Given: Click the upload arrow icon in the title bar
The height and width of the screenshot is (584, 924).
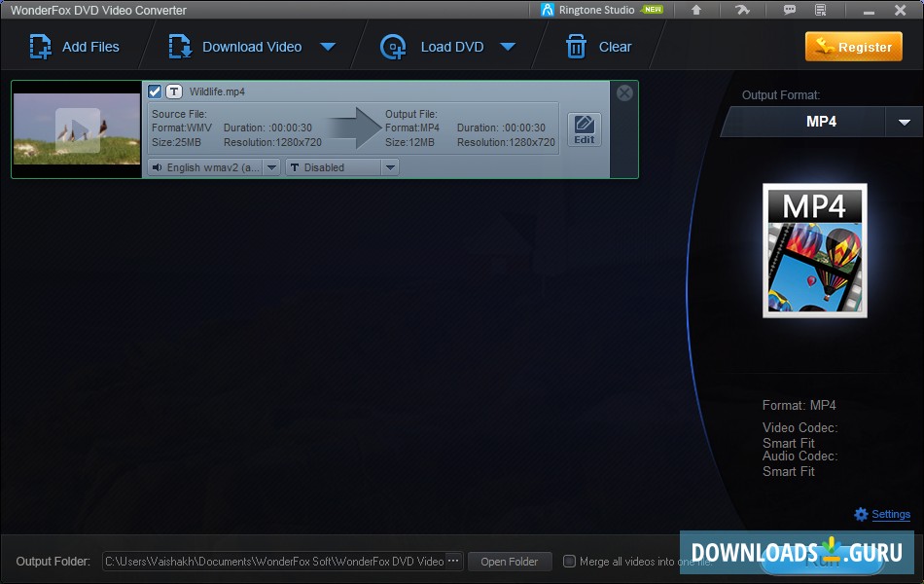Looking at the screenshot, I should pos(696,10).
